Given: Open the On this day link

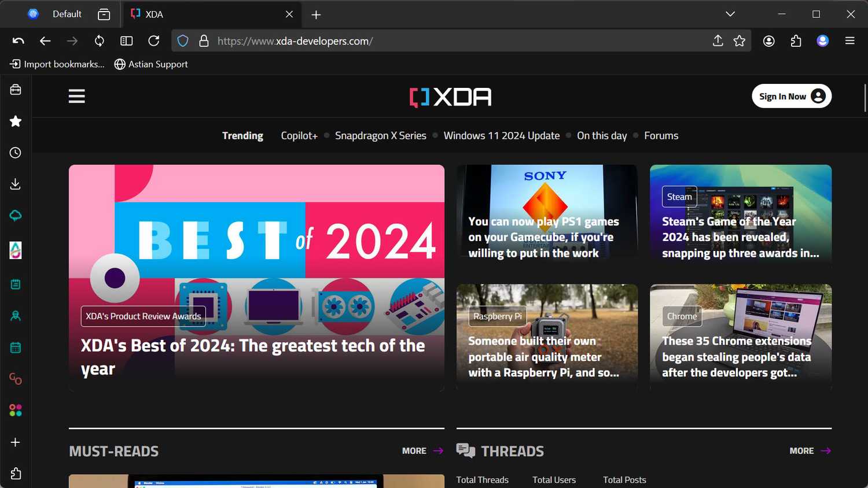Looking at the screenshot, I should pos(602,135).
